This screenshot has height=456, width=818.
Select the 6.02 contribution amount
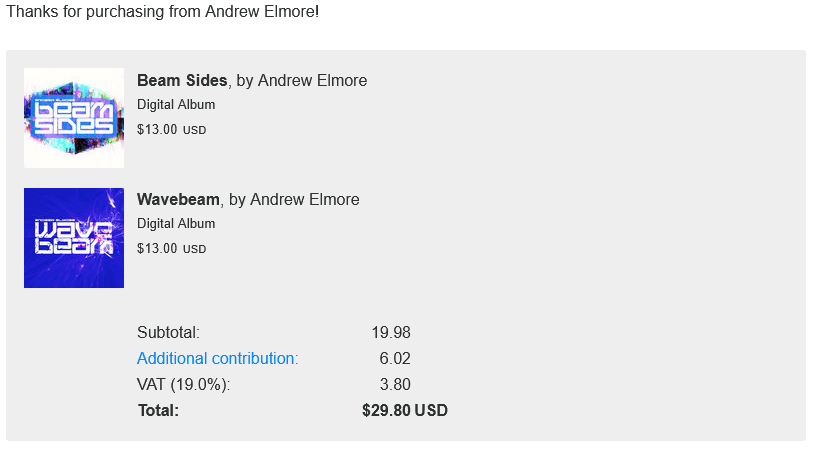(x=395, y=359)
